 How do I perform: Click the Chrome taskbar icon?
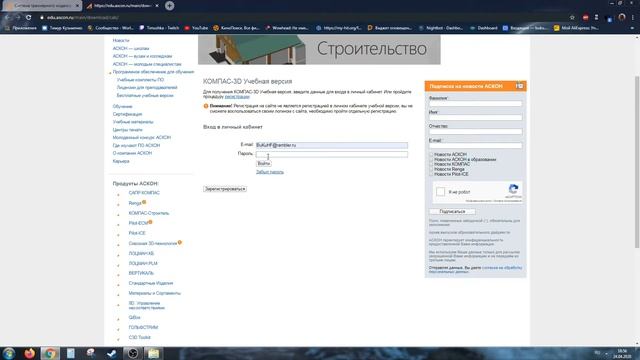click(x=50, y=353)
